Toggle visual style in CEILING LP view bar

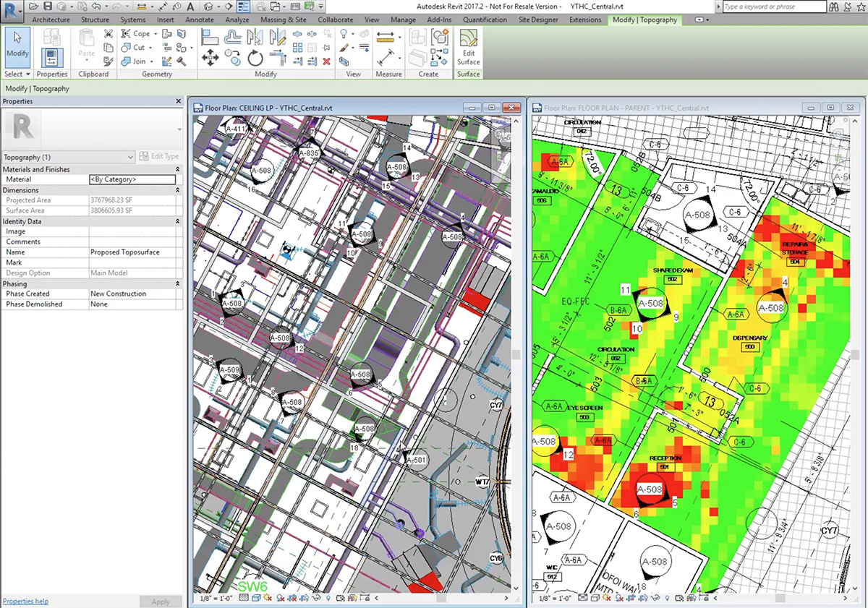(x=256, y=599)
